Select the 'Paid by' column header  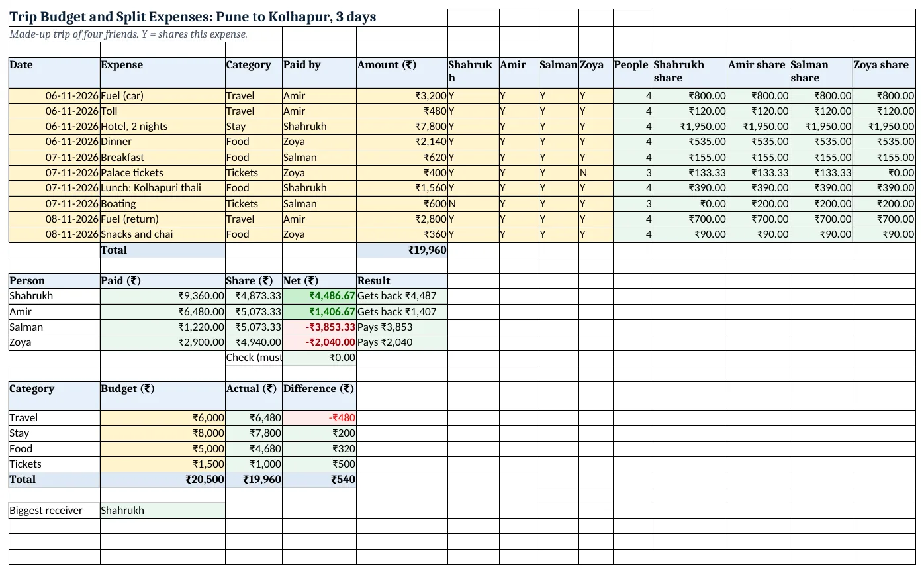pyautogui.click(x=319, y=72)
